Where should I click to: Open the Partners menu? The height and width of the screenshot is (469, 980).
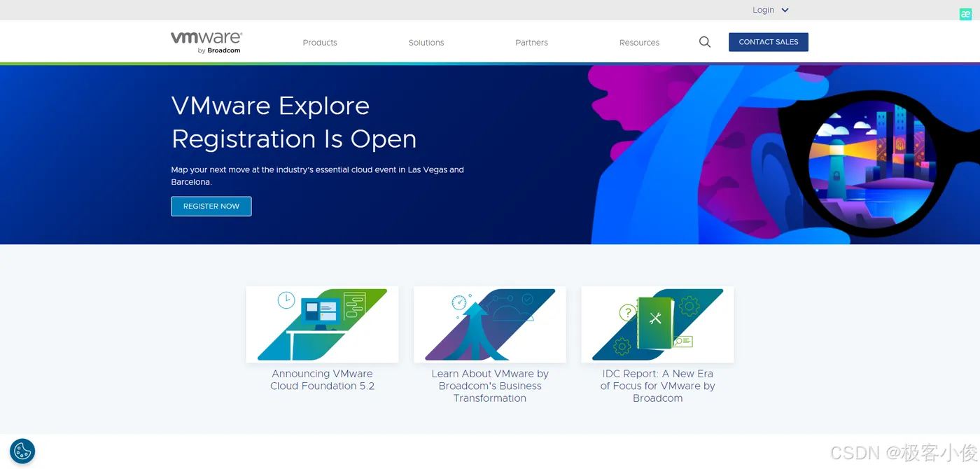(531, 43)
